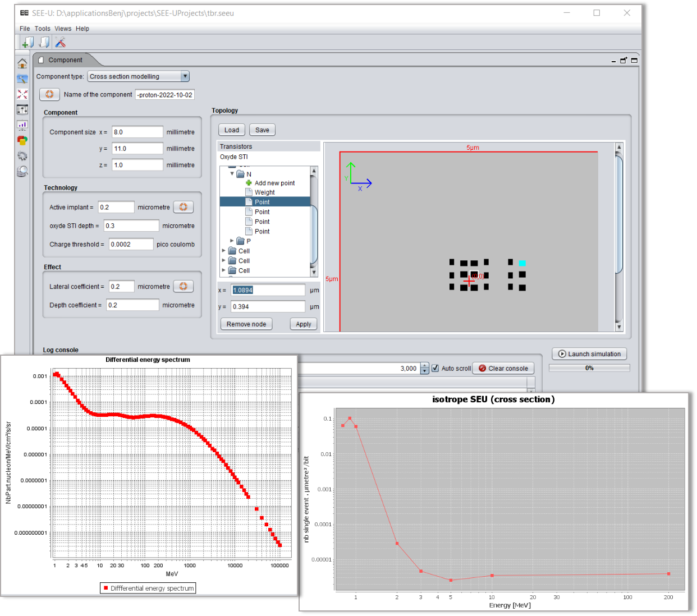Click the Apply button
Image resolution: width=697 pixels, height=616 pixels.
pos(304,324)
